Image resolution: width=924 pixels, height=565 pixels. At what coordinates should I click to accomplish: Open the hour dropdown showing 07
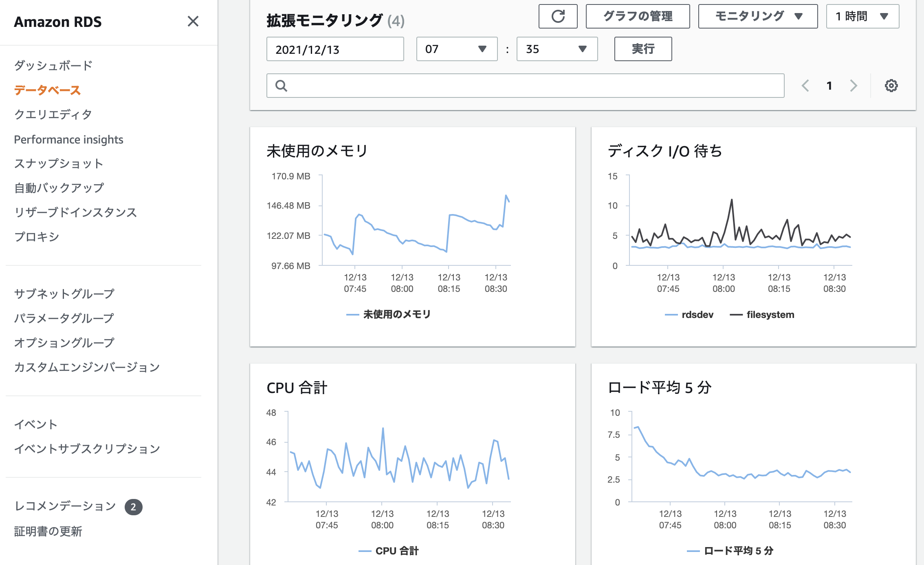point(456,49)
